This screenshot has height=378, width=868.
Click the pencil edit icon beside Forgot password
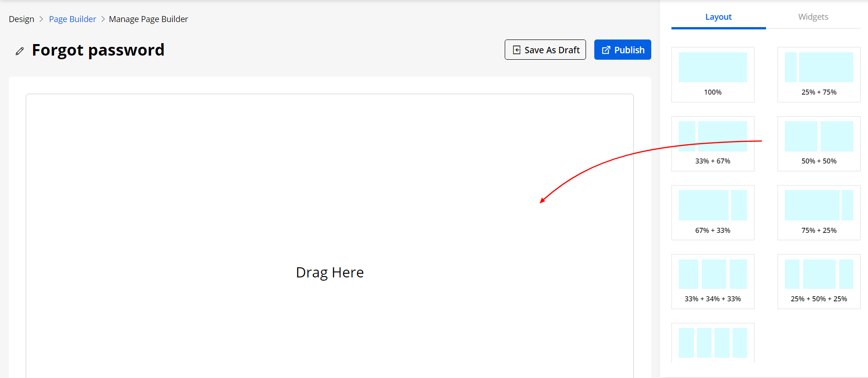point(19,51)
